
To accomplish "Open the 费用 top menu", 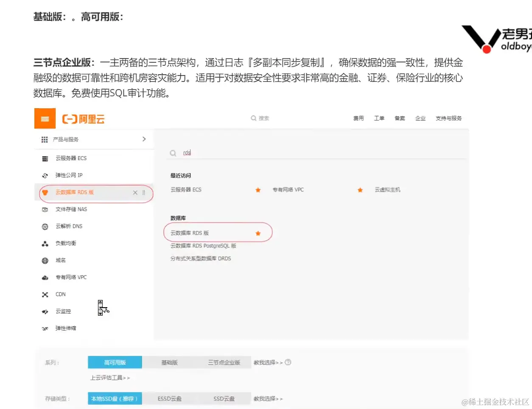I will click(358, 118).
